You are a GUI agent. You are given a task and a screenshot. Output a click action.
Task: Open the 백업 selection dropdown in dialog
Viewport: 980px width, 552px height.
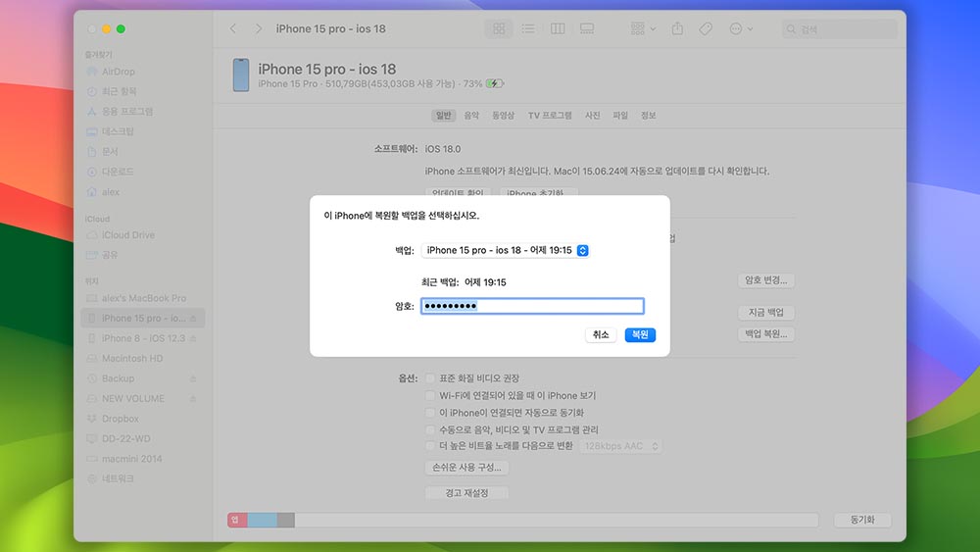[x=505, y=250]
